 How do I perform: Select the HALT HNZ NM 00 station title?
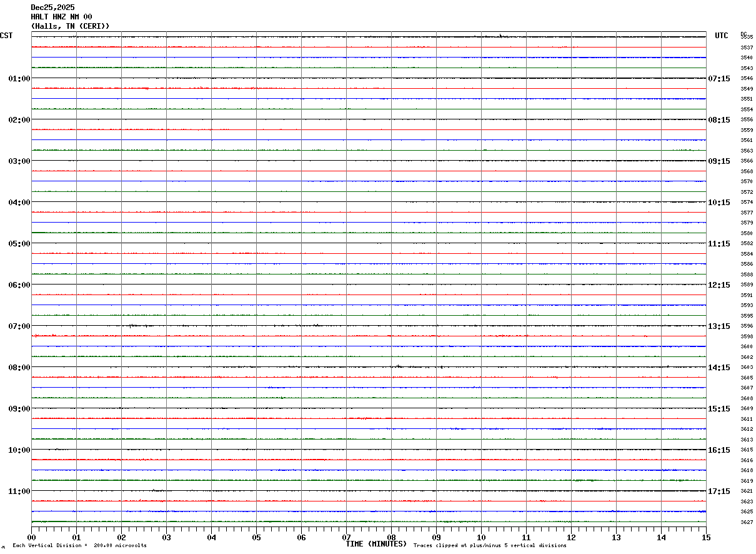[x=61, y=17]
